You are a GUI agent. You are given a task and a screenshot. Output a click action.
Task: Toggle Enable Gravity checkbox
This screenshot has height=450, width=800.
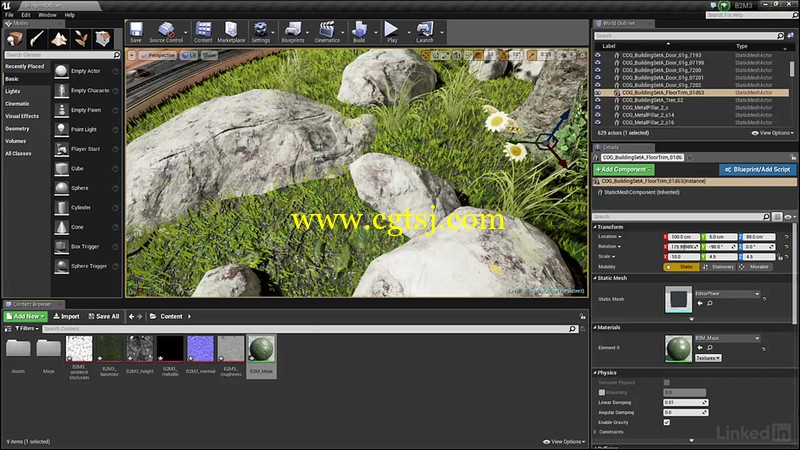(666, 422)
